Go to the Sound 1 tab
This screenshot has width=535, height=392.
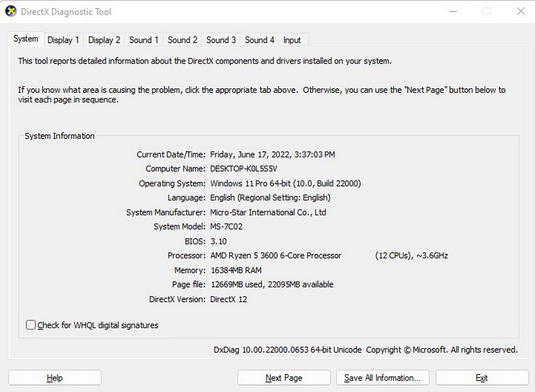pyautogui.click(x=144, y=40)
